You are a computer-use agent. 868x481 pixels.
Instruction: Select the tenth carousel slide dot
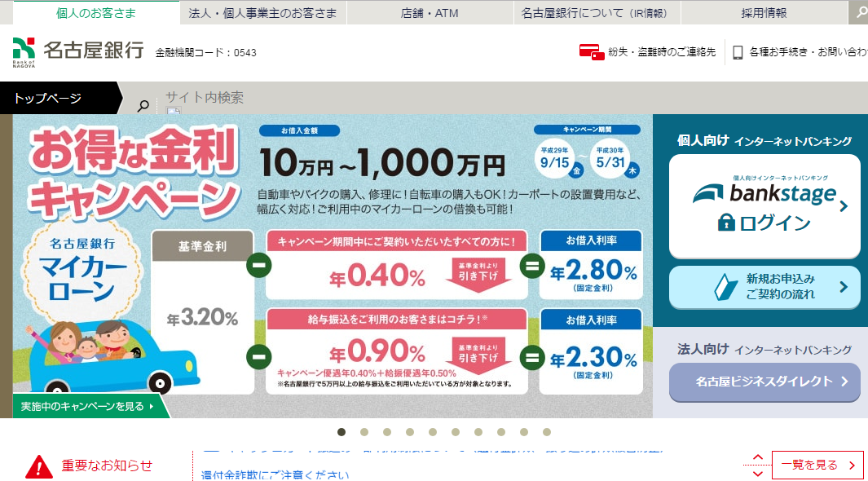coord(547,432)
